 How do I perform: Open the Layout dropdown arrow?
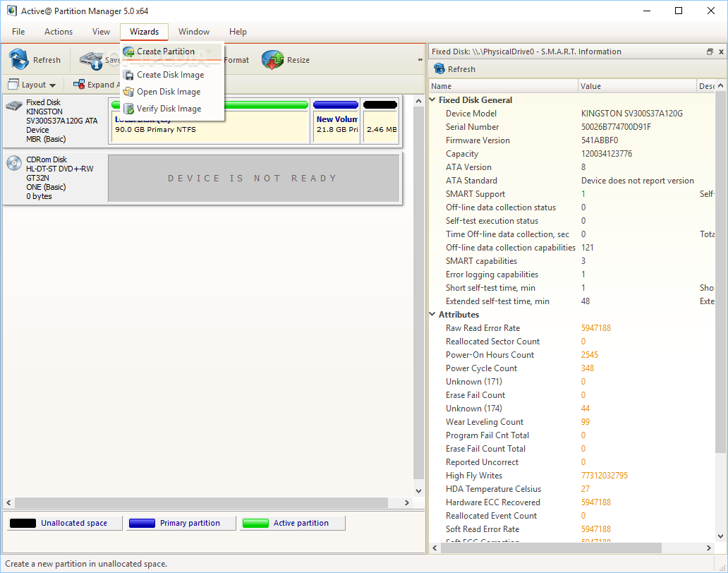pyautogui.click(x=52, y=85)
